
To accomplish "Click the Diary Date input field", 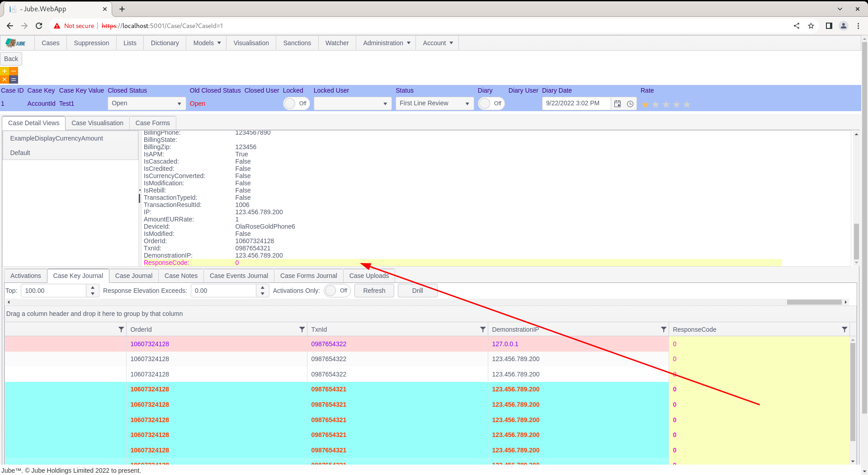I will (x=576, y=103).
